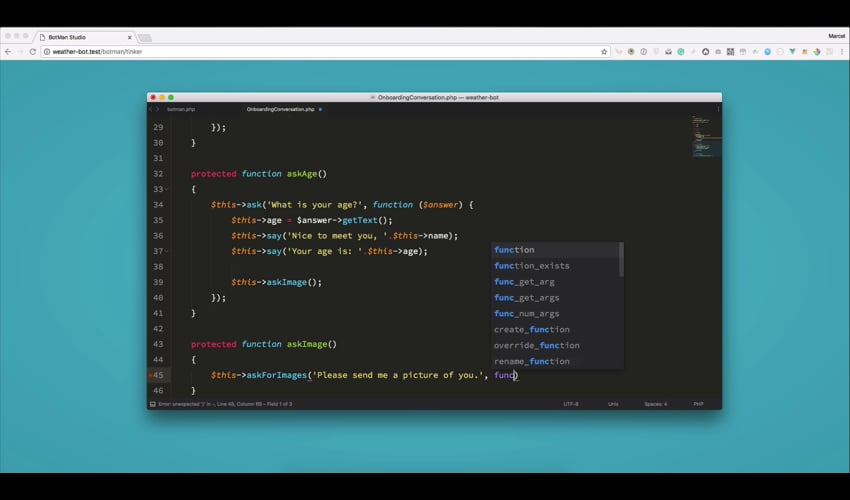850x500 pixels.
Task: Choose 'function' in the autocomplete popup
Action: [555, 250]
